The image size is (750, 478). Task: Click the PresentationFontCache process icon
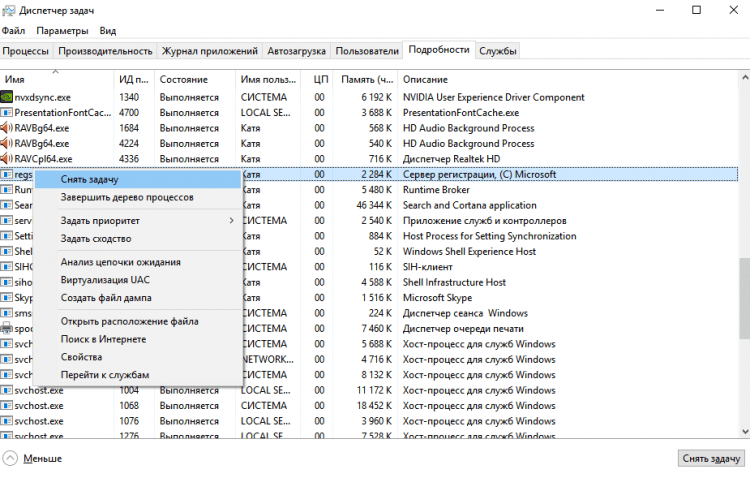coord(6,112)
